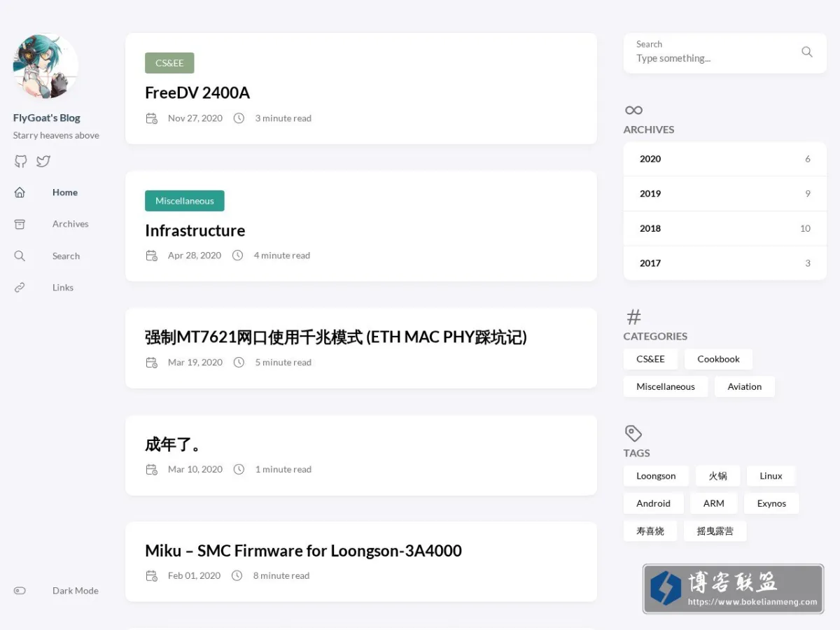Click the FlyGoat's Blog site title

(47, 118)
